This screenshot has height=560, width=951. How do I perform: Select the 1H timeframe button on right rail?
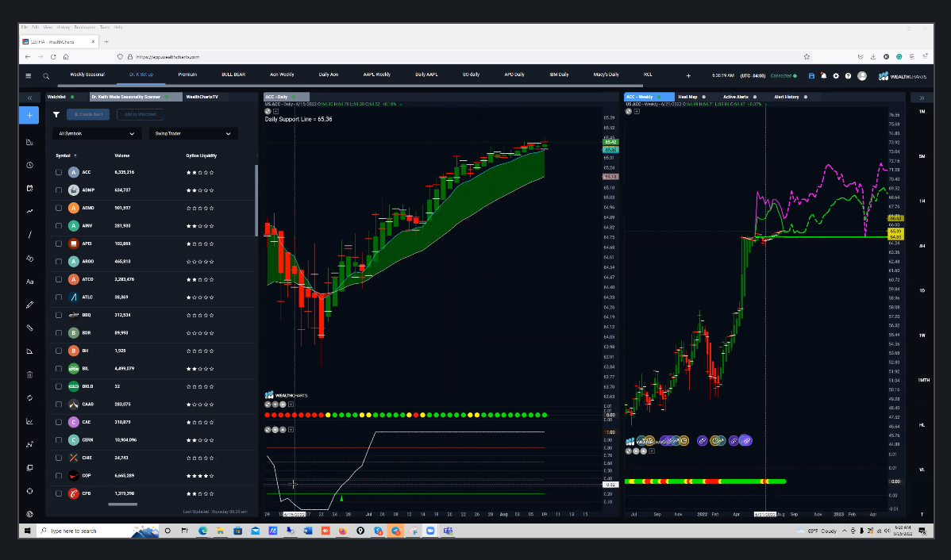tap(922, 201)
